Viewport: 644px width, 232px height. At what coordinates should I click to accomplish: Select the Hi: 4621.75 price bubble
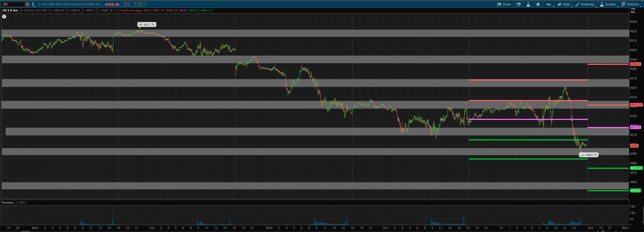click(147, 25)
